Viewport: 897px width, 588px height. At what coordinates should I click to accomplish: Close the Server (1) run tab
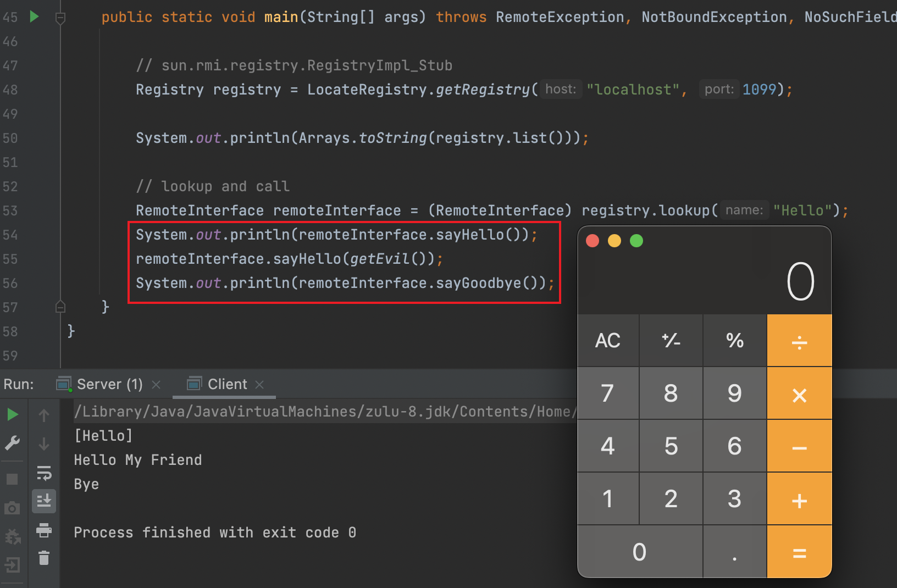point(156,385)
